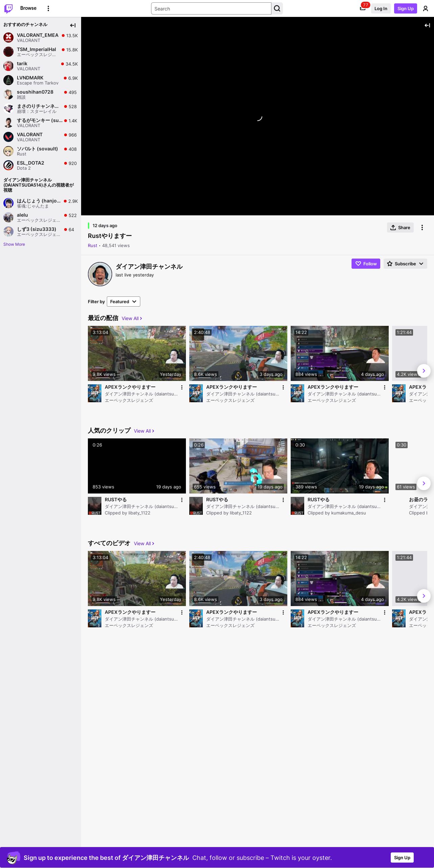434x868 pixels.
Task: Play the 0:30 clip with 389 views
Action: [340, 466]
